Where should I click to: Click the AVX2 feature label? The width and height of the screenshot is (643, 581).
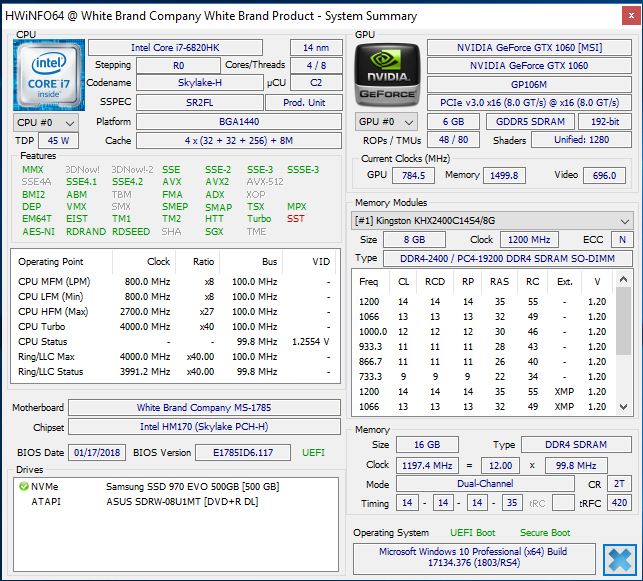[217, 182]
